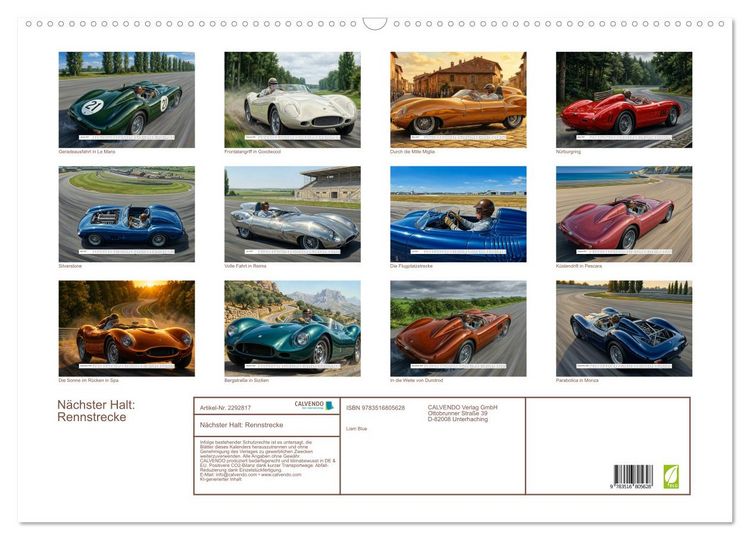Viewport: 750px width, 540px height.
Task: Click the red Nürburgring car thumbnail
Action: 624,99
